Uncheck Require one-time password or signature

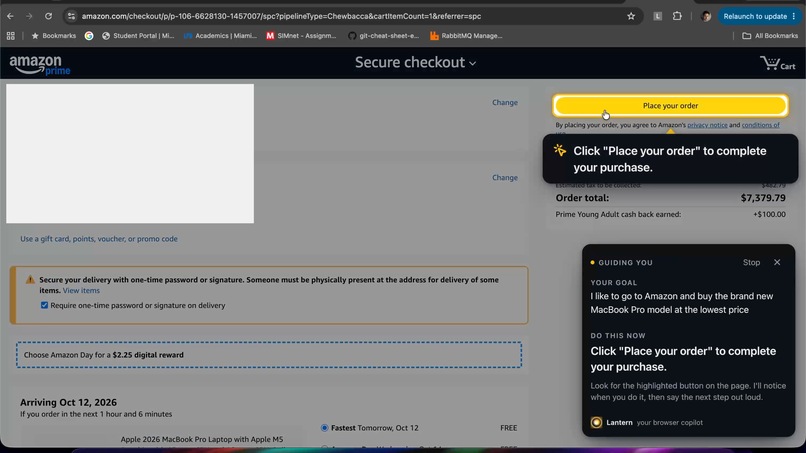tap(44, 305)
